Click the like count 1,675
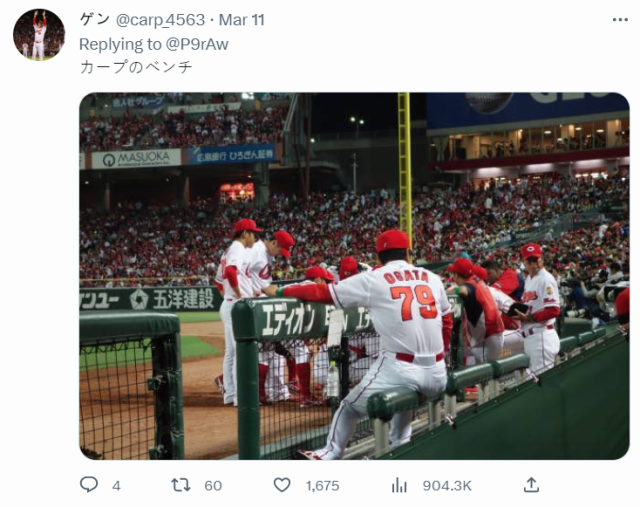The width and height of the screenshot is (640, 507). pyautogui.click(x=322, y=485)
